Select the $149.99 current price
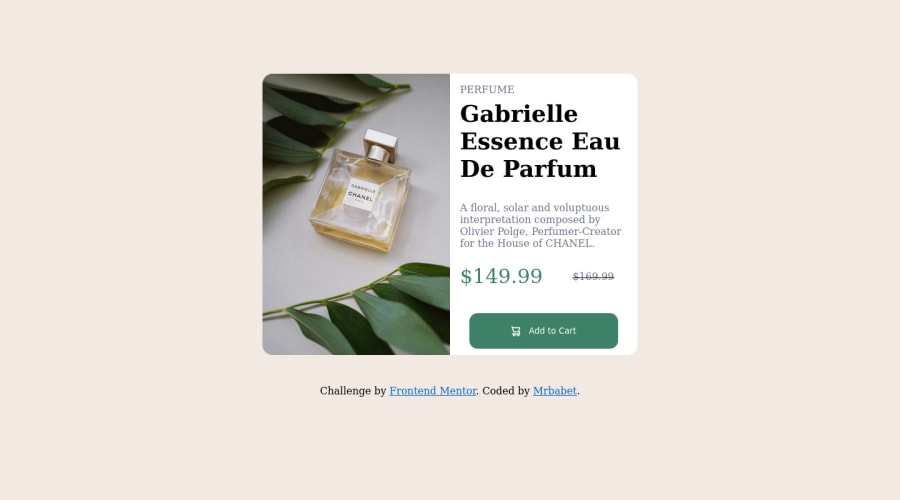 pos(501,276)
